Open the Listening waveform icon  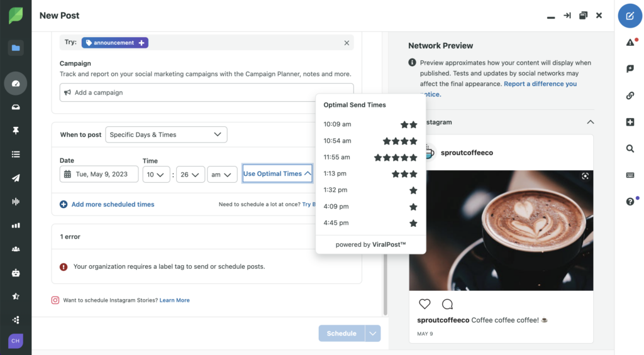coord(16,202)
